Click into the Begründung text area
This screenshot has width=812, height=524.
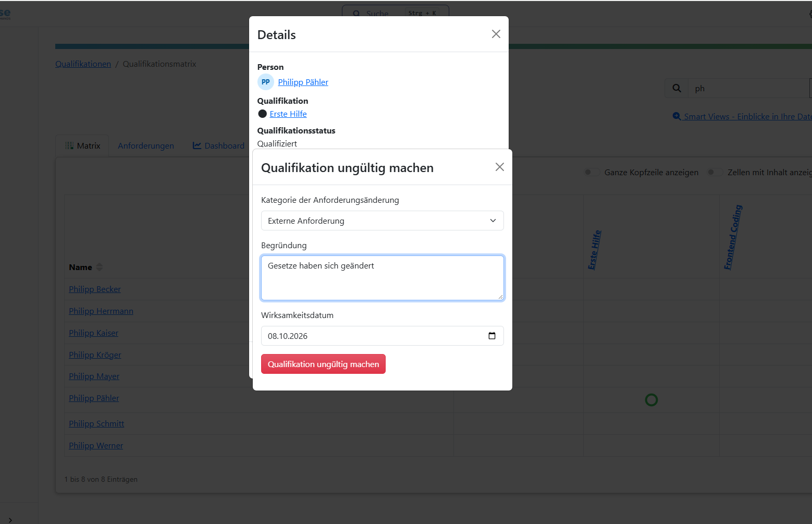[x=383, y=278]
